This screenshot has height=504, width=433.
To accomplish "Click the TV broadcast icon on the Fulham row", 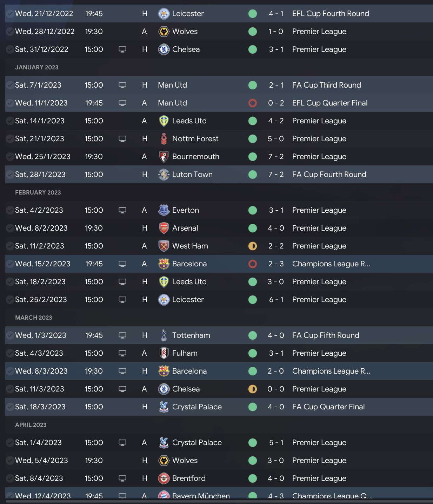I will (122, 353).
